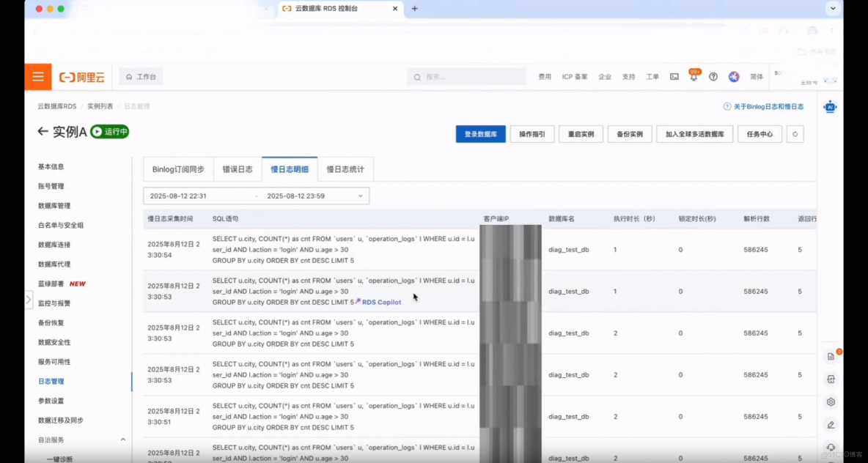
Task: Open the settings gear icon on right edge
Action: click(x=831, y=401)
